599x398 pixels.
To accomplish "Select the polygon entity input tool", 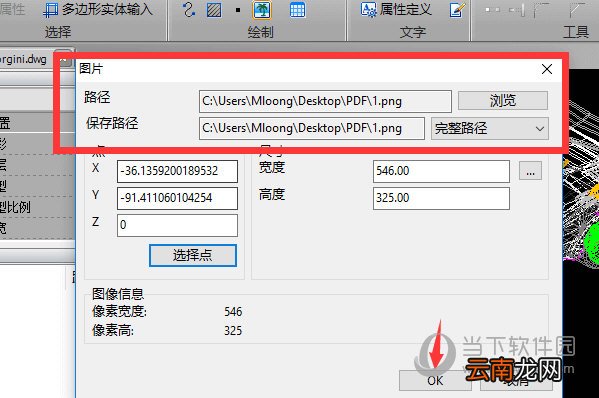I will 98,9.
